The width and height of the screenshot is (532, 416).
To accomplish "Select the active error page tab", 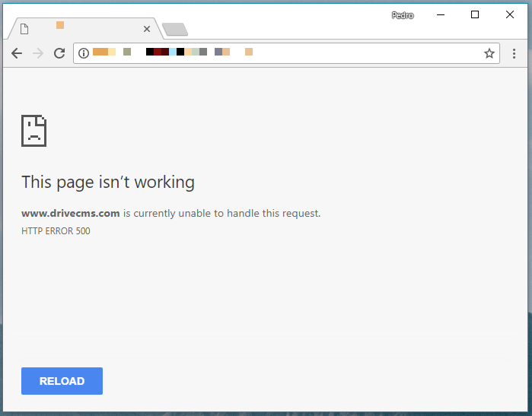I will pyautogui.click(x=84, y=29).
